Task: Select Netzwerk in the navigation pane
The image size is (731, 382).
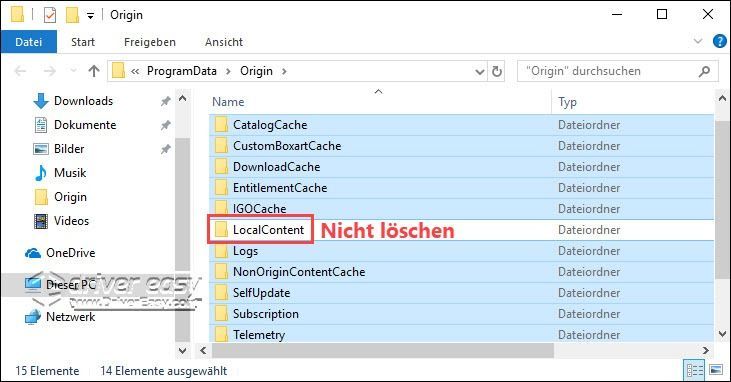Action: [x=70, y=317]
